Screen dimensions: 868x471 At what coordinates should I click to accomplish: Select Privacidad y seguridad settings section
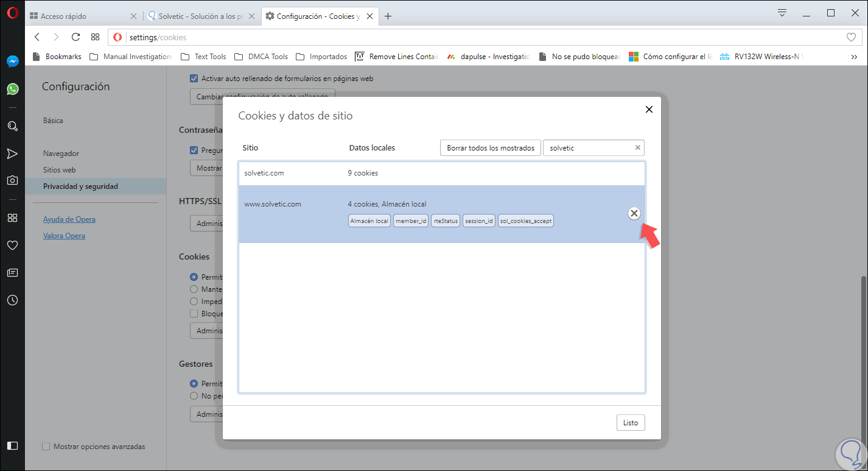pos(96,186)
